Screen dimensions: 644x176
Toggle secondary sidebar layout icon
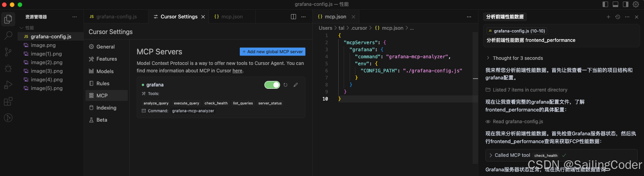[626, 4]
